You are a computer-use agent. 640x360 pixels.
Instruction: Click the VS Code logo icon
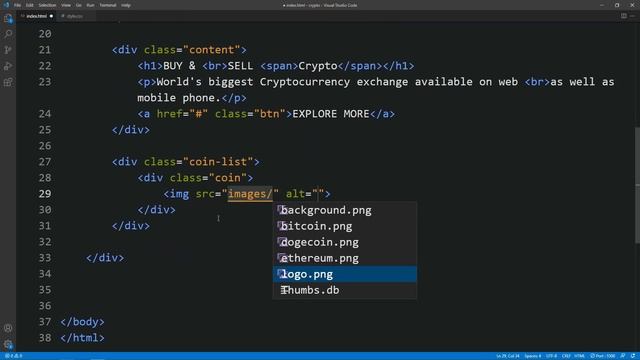pyautogui.click(x=6, y=5)
